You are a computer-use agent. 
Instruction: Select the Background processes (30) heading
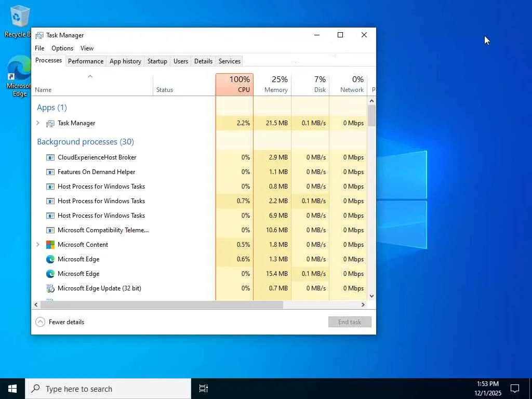click(x=86, y=142)
